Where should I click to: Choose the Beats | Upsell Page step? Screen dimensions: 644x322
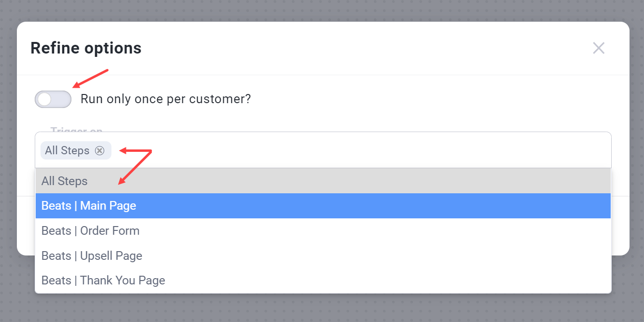tap(92, 255)
